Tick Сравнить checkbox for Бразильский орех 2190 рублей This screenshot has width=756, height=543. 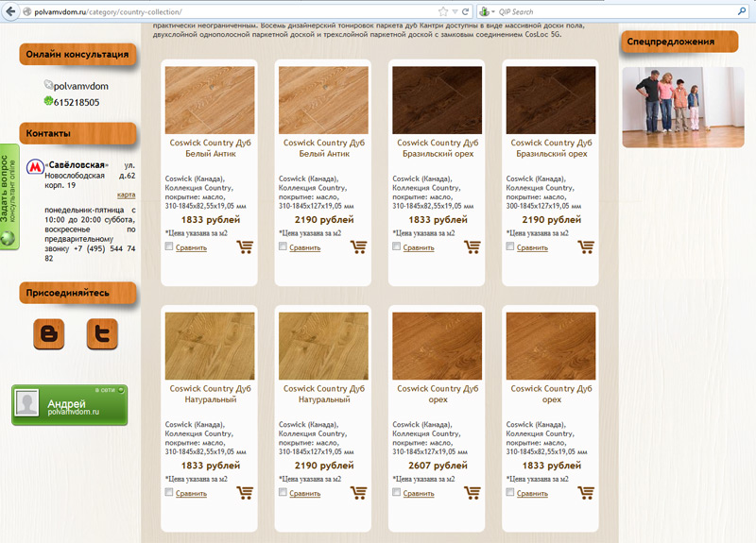(510, 246)
